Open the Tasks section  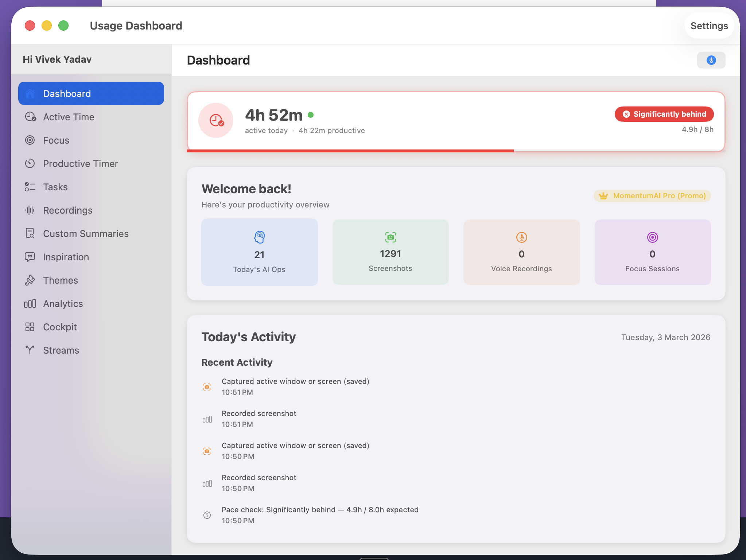pyautogui.click(x=55, y=187)
